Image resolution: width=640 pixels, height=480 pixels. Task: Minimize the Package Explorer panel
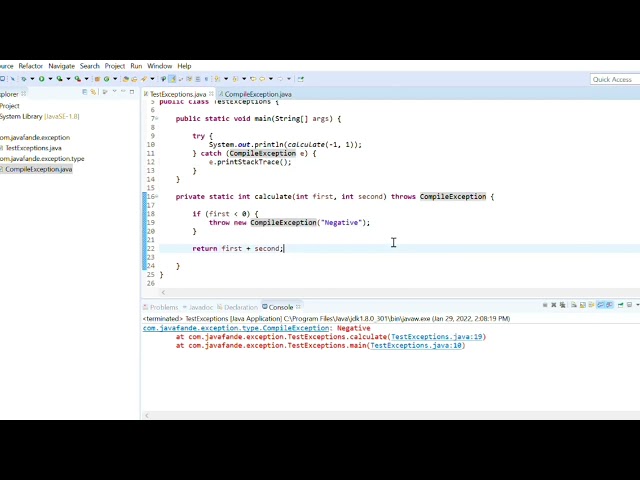(x=123, y=91)
